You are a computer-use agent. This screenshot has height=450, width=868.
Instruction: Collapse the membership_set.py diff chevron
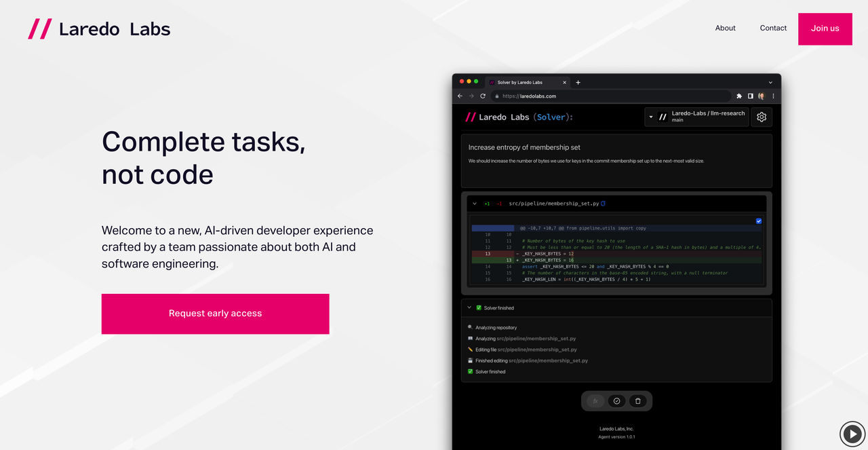474,204
